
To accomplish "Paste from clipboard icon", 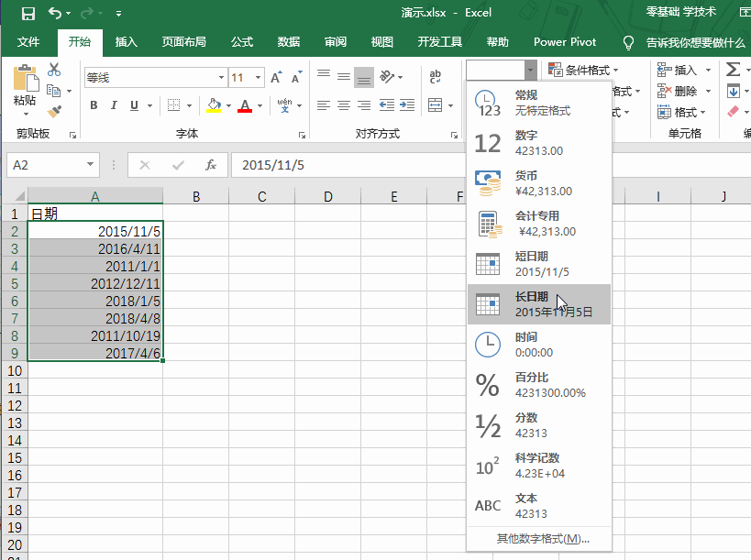I will coord(25,78).
